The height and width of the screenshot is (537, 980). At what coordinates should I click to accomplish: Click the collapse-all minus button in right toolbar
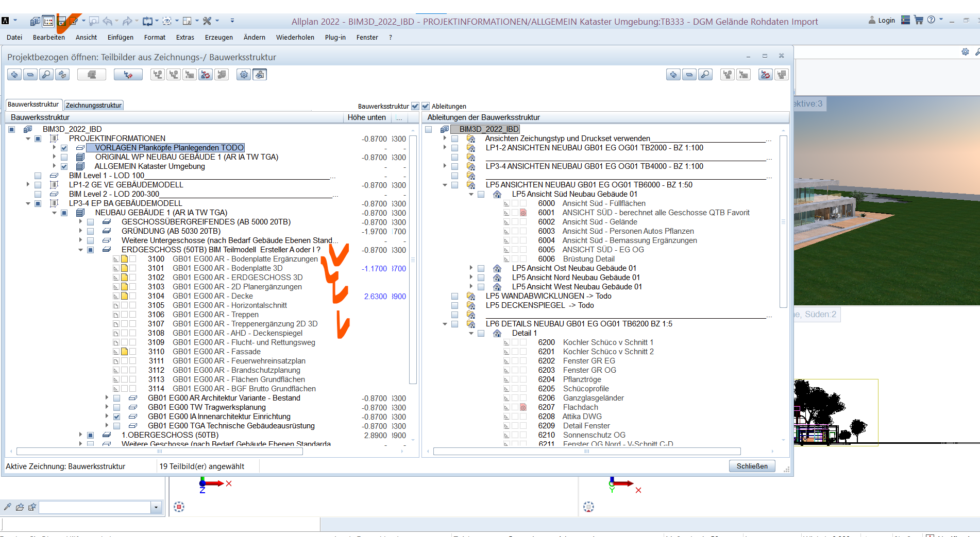point(689,75)
